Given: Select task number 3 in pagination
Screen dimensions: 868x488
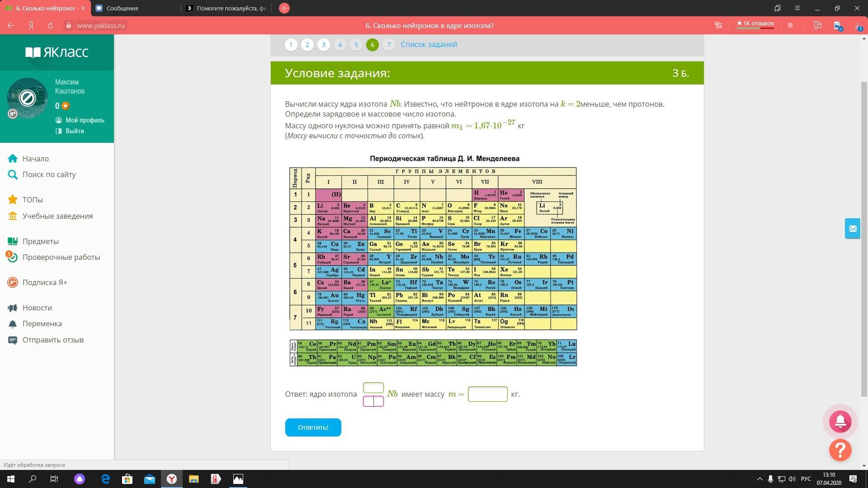Looking at the screenshot, I should coord(323,45).
